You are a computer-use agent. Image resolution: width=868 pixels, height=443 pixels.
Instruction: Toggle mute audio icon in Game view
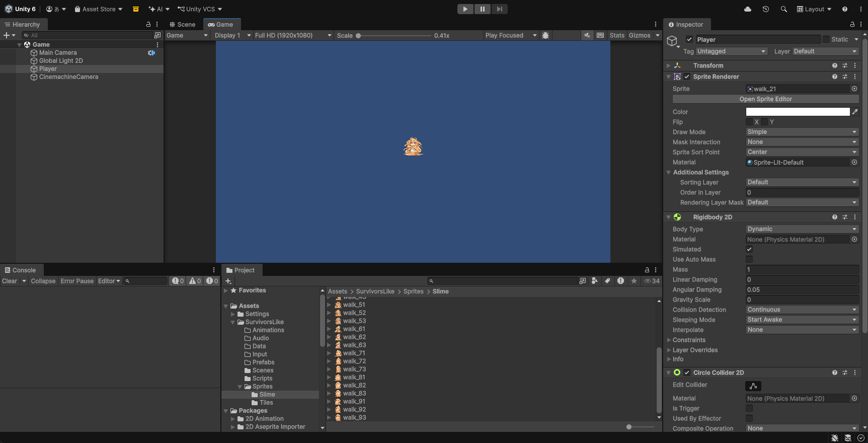(587, 35)
